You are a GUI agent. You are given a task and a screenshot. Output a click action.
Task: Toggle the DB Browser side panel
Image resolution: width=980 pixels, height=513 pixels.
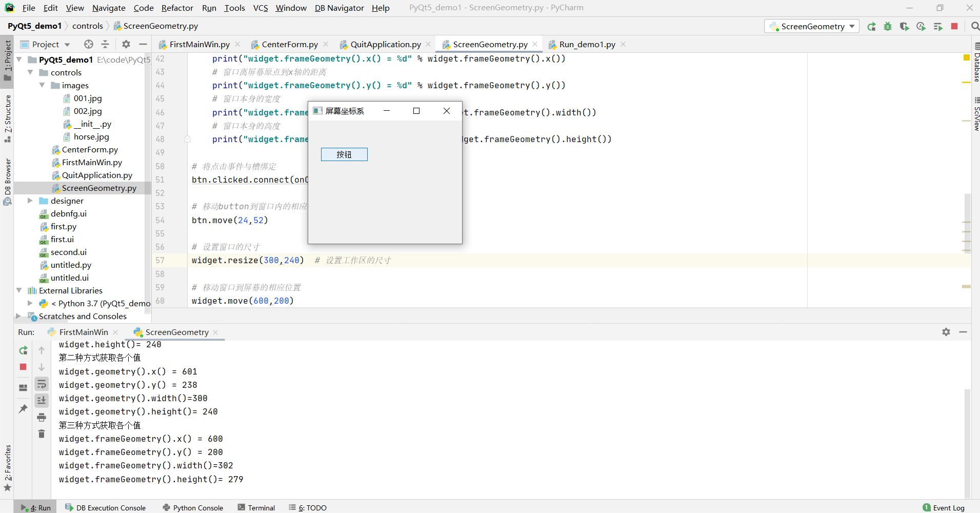7,182
